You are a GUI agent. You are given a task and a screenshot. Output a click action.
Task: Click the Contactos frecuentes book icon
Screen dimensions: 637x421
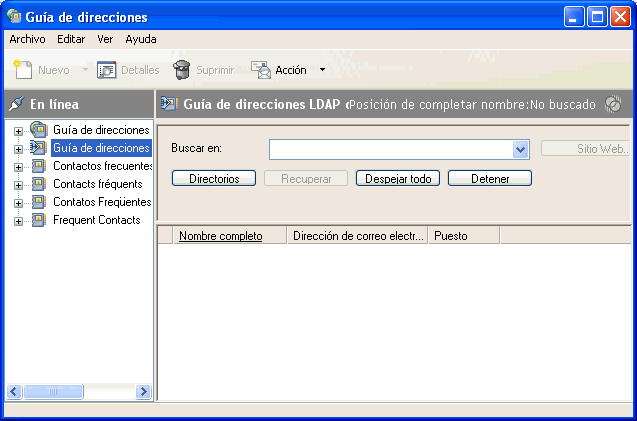(39, 166)
